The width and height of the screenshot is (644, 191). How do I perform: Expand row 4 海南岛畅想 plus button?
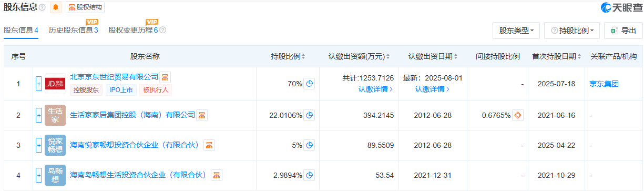click(x=38, y=175)
